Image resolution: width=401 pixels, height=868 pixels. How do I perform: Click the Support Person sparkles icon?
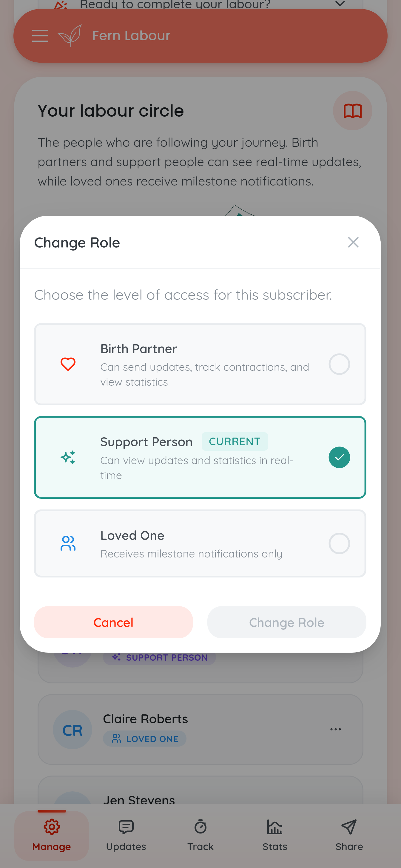[x=68, y=457]
